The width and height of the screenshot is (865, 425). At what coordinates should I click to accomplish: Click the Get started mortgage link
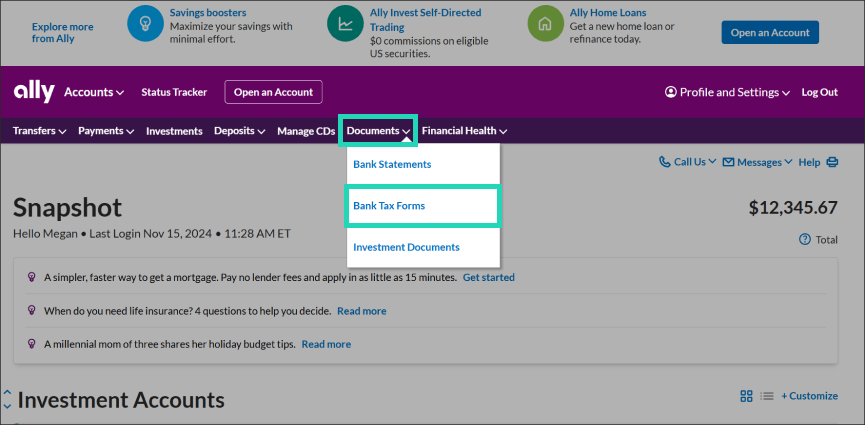pyautogui.click(x=489, y=277)
